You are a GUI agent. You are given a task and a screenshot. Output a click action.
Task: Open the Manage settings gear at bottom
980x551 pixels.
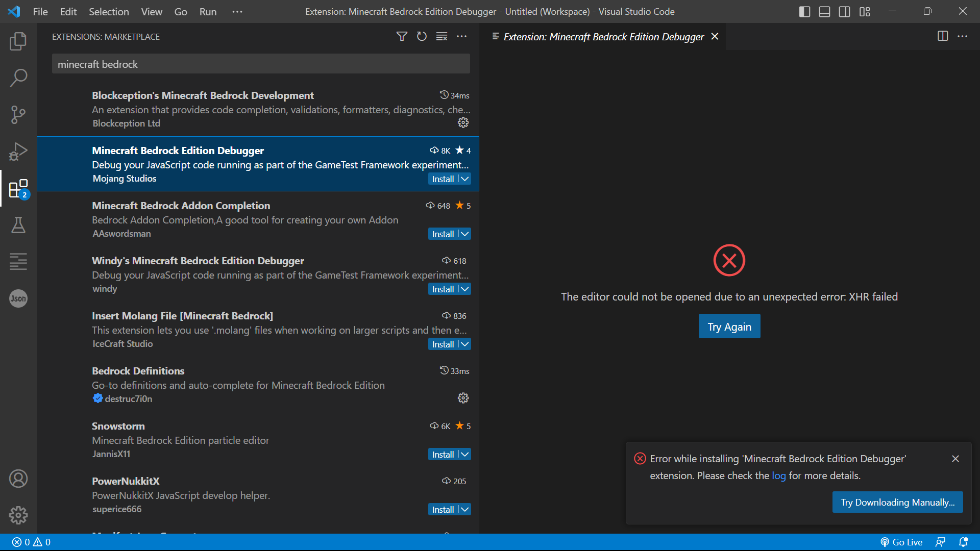click(x=18, y=515)
